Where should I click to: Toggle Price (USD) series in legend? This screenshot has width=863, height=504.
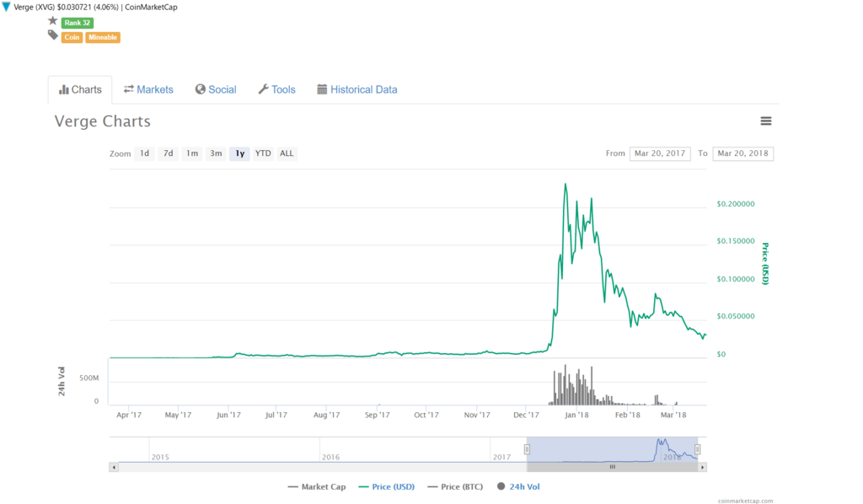click(386, 487)
